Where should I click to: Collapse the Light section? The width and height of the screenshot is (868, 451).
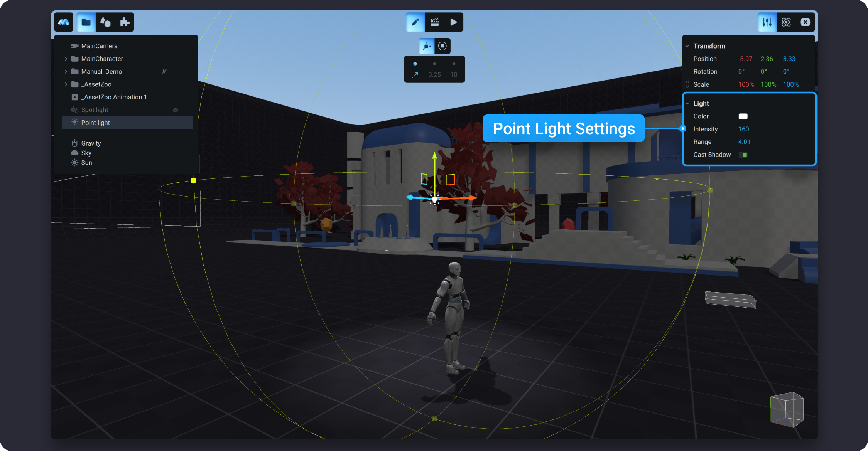(x=687, y=103)
